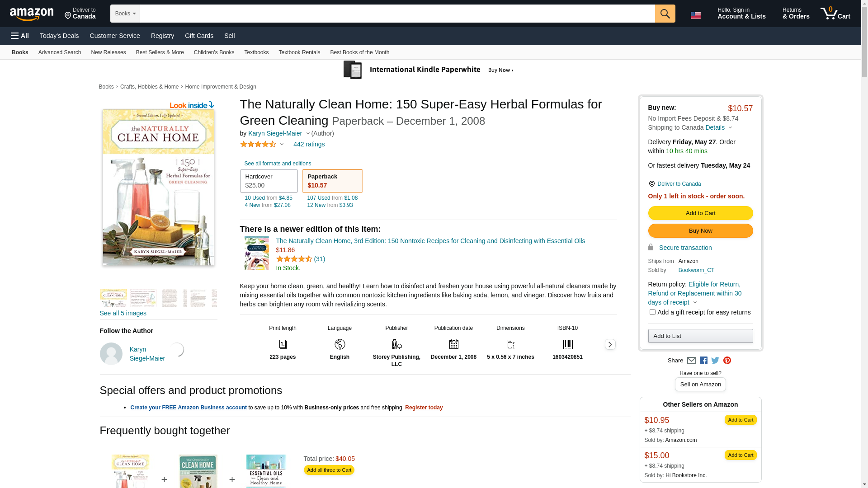Enable gift receipt for easy returns

[652, 312]
